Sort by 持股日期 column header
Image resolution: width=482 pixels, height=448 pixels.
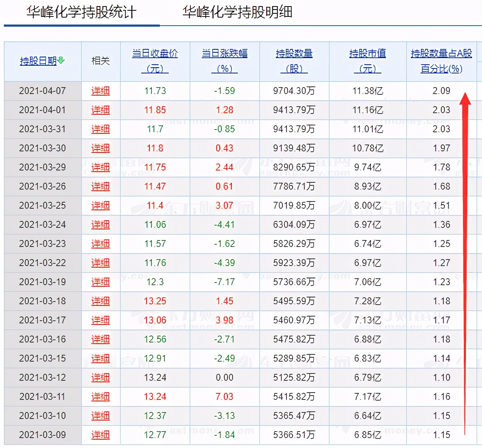[38, 61]
